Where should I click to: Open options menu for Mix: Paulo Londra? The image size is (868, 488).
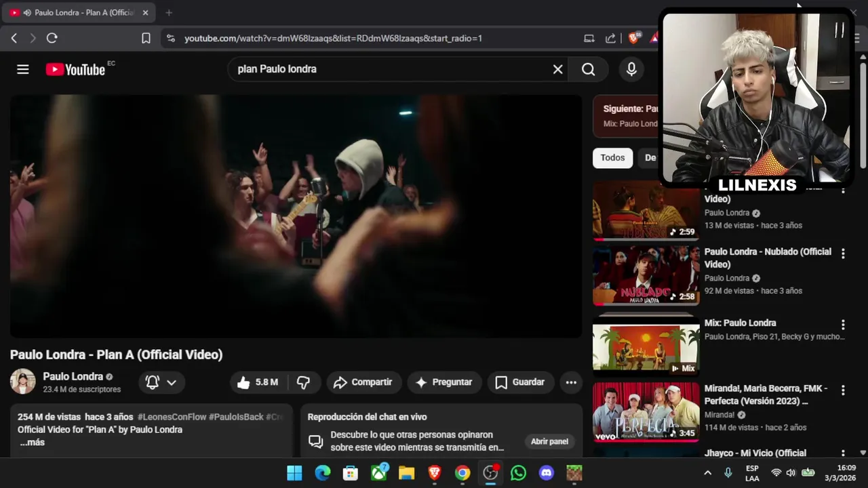click(x=843, y=325)
